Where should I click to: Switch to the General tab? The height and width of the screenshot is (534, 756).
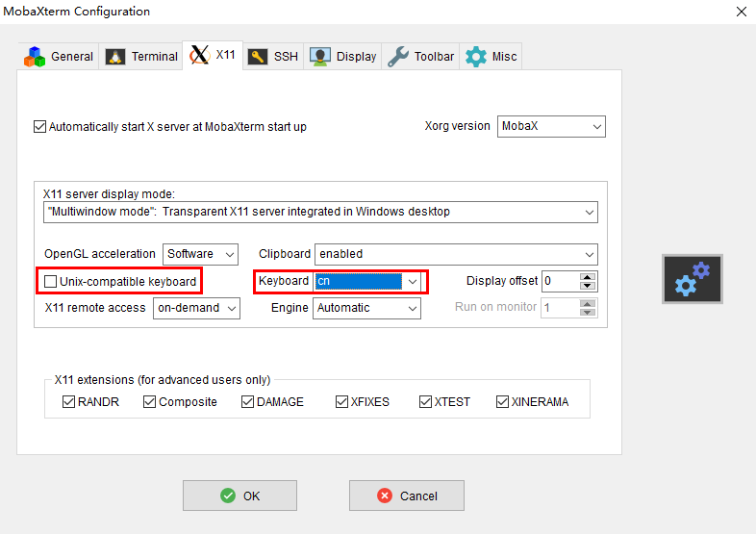(59, 57)
